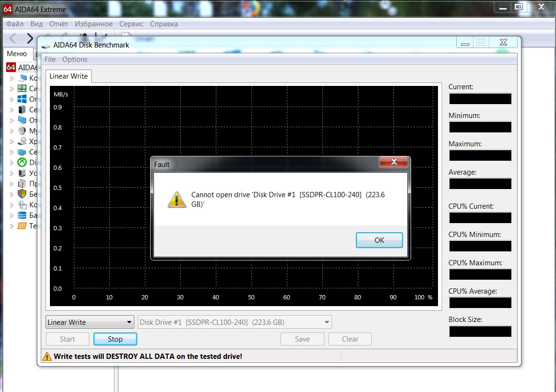The width and height of the screenshot is (556, 392).
Task: Click the Average speed value box
Action: [480, 184]
